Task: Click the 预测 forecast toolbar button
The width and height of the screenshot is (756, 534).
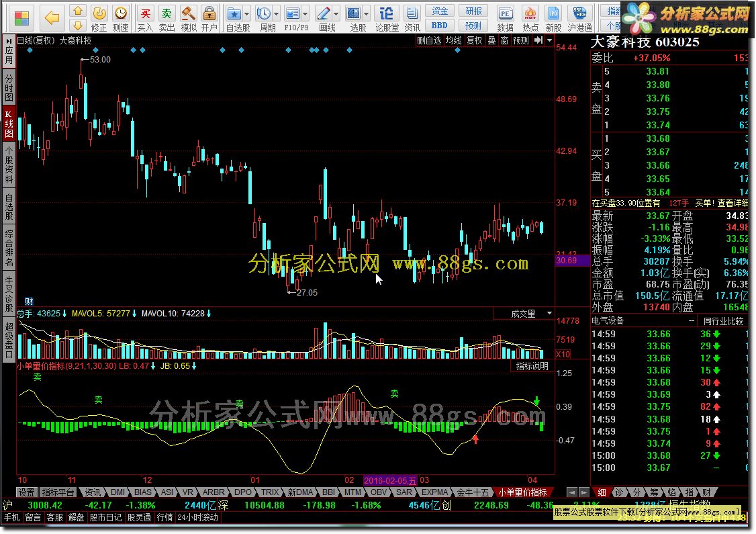Action: point(473,26)
